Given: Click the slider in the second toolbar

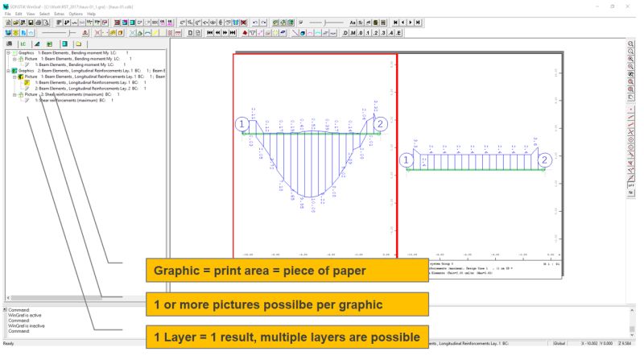Looking at the screenshot, I should (59, 32).
